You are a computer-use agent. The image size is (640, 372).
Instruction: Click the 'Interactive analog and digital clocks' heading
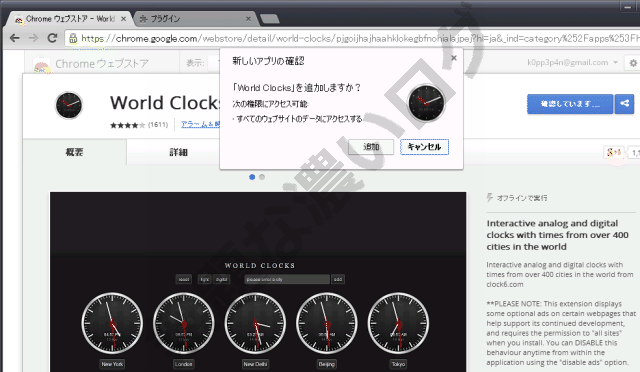(x=558, y=235)
